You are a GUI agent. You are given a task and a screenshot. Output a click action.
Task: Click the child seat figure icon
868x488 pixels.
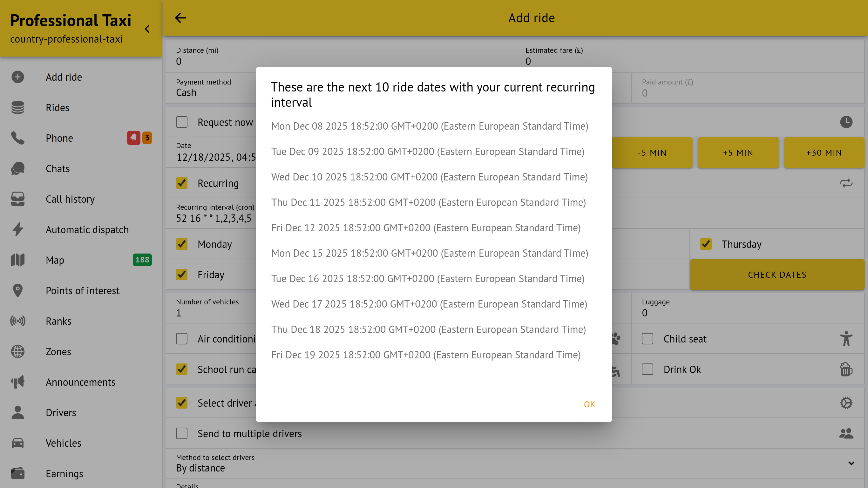point(846,339)
